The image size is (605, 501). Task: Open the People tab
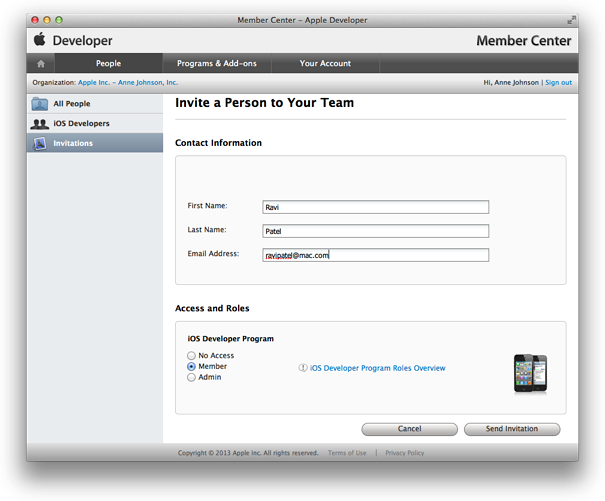pos(108,63)
